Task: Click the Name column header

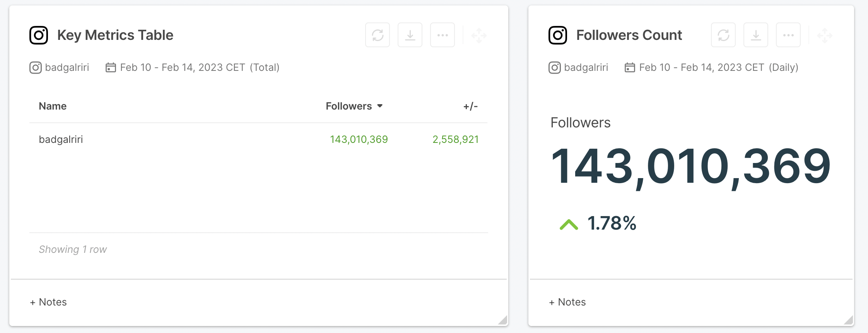Action: [53, 106]
